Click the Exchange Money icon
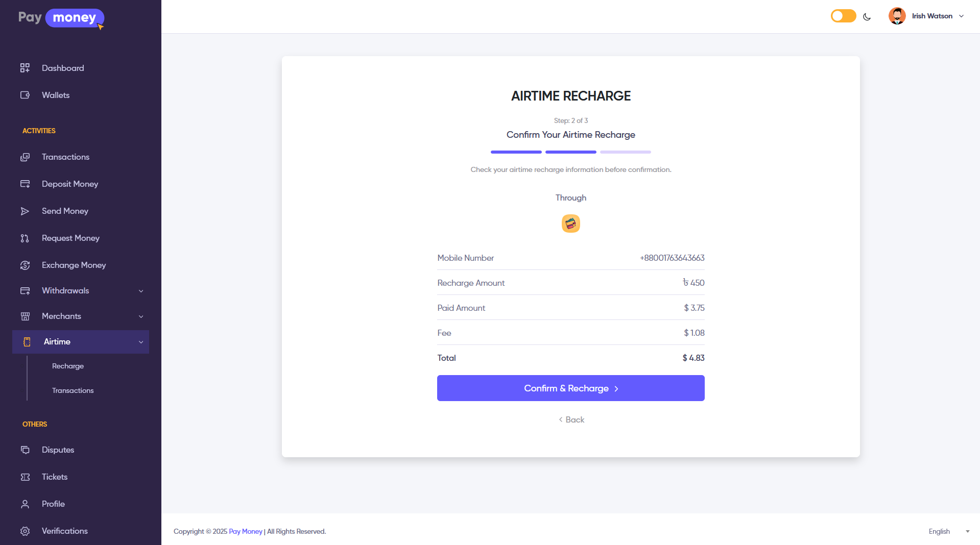This screenshot has height=545, width=980. (25, 265)
